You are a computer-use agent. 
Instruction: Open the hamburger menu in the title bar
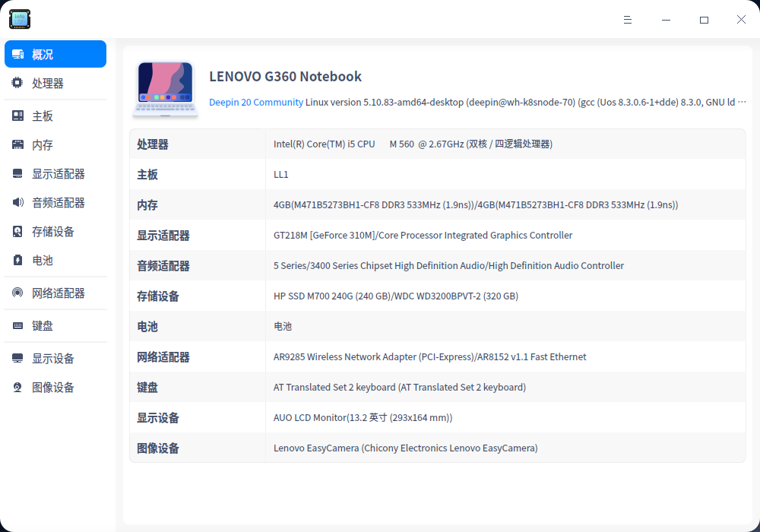pyautogui.click(x=628, y=19)
